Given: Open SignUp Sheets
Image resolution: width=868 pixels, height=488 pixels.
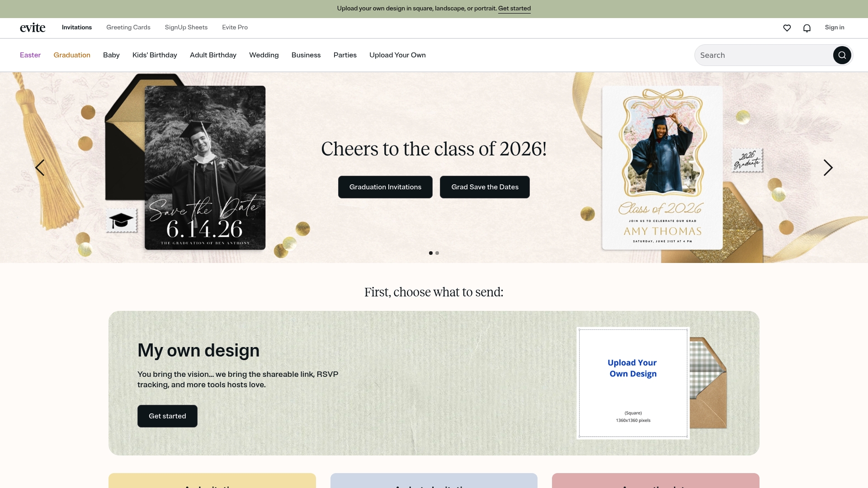Looking at the screenshot, I should tap(186, 28).
